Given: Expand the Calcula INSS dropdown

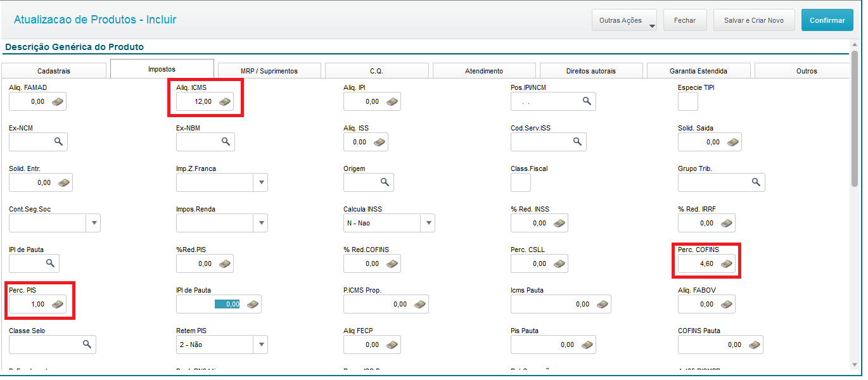Looking at the screenshot, I should pyautogui.click(x=428, y=223).
